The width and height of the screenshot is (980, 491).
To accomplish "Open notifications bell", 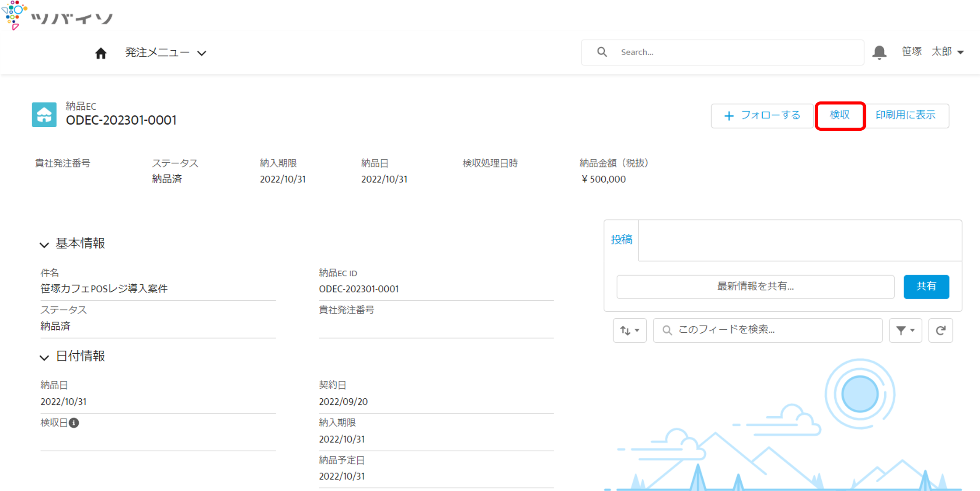I will point(879,52).
